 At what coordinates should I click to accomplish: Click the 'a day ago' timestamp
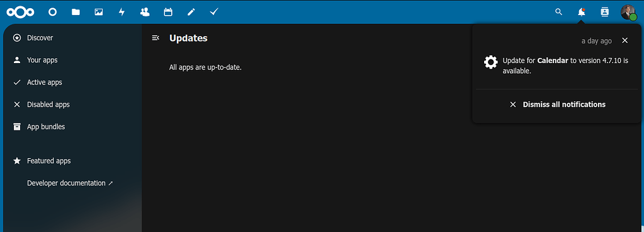tap(596, 41)
